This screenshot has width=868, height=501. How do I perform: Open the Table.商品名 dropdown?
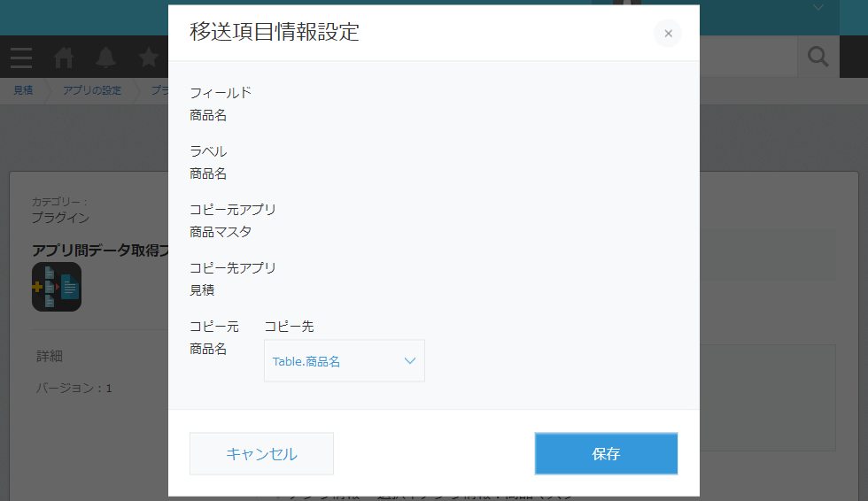345,360
